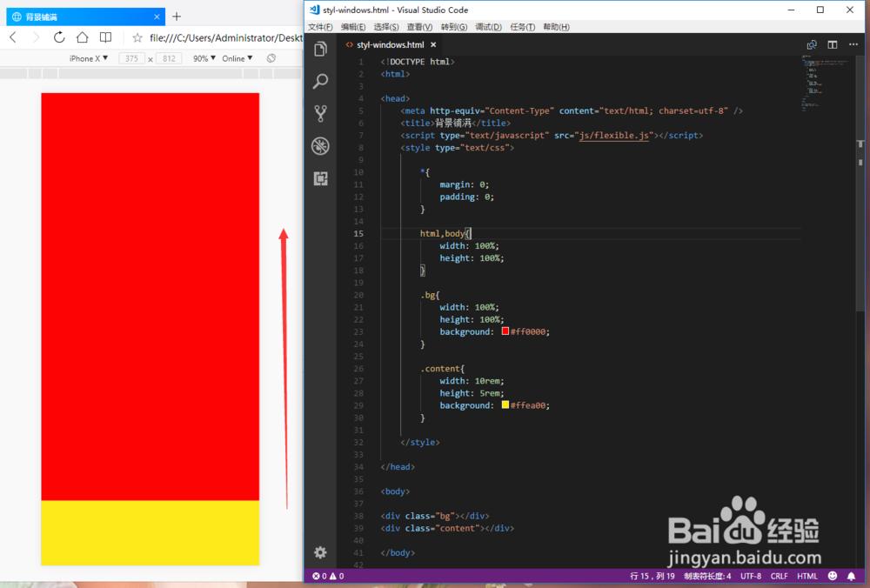Open the 查看(V) menu
Screen dimensions: 870x588
coord(419,27)
